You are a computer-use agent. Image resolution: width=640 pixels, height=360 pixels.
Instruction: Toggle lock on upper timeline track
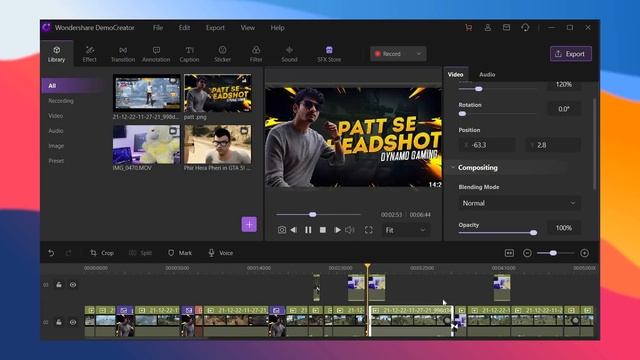(59, 284)
